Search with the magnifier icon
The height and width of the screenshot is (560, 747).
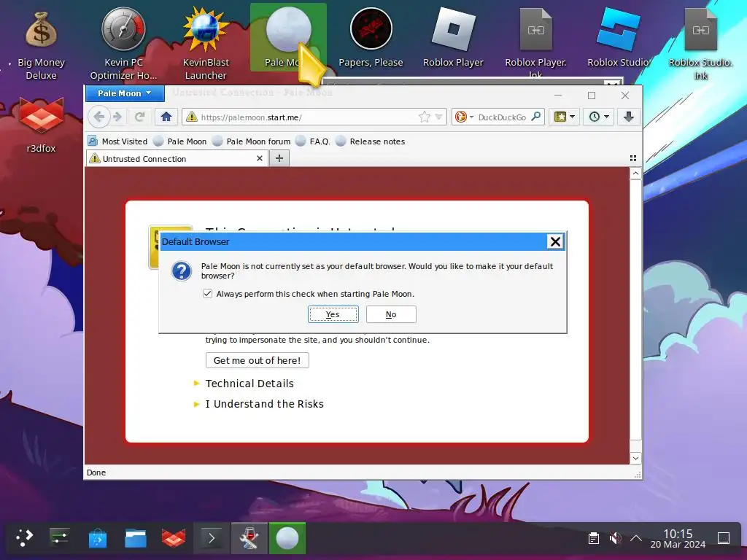click(x=536, y=117)
